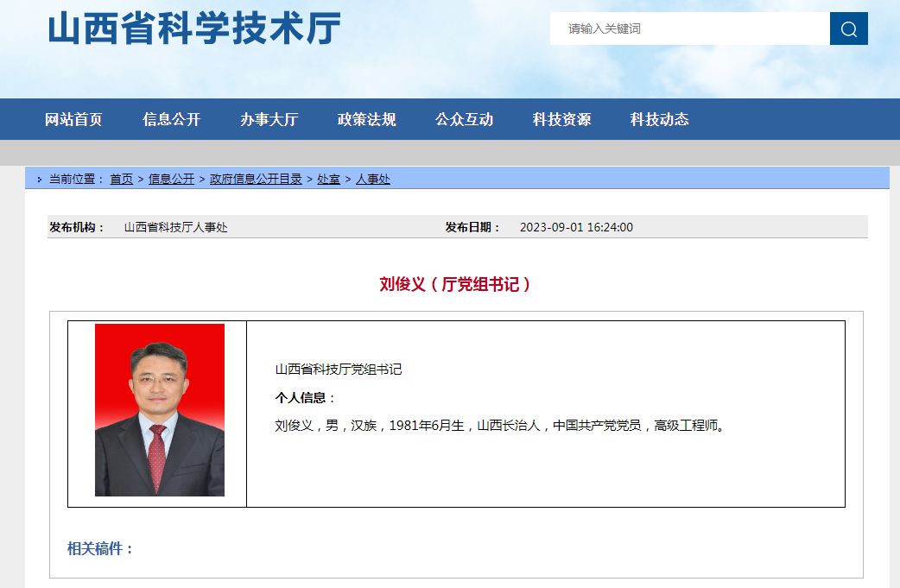Open the 公众互动 navigation menu
This screenshot has width=900, height=588.
tap(464, 119)
